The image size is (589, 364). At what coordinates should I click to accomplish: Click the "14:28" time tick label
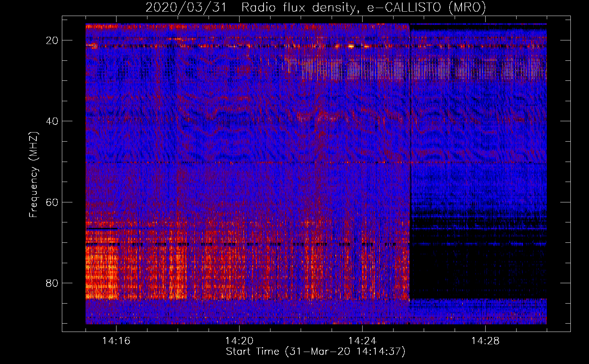[x=485, y=341]
